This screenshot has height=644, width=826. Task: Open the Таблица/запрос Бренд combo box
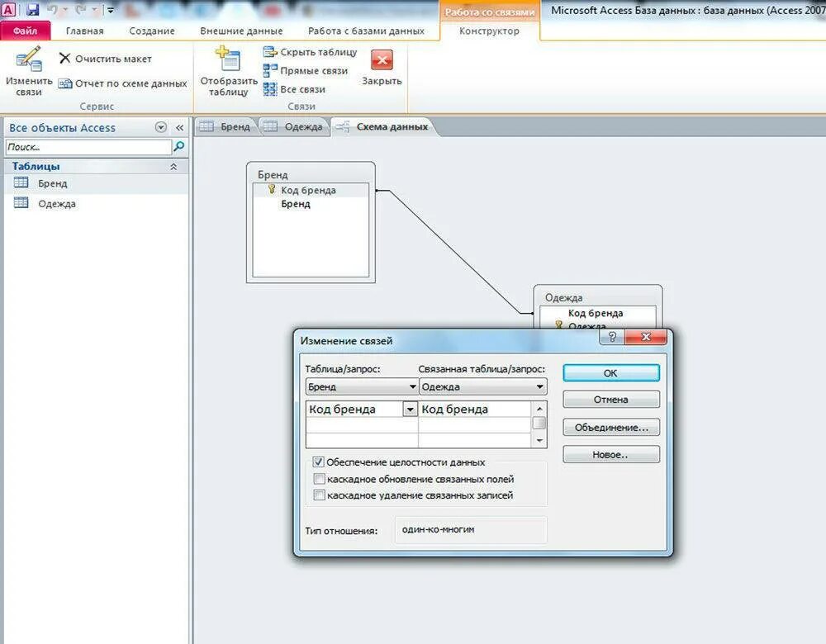(x=362, y=386)
